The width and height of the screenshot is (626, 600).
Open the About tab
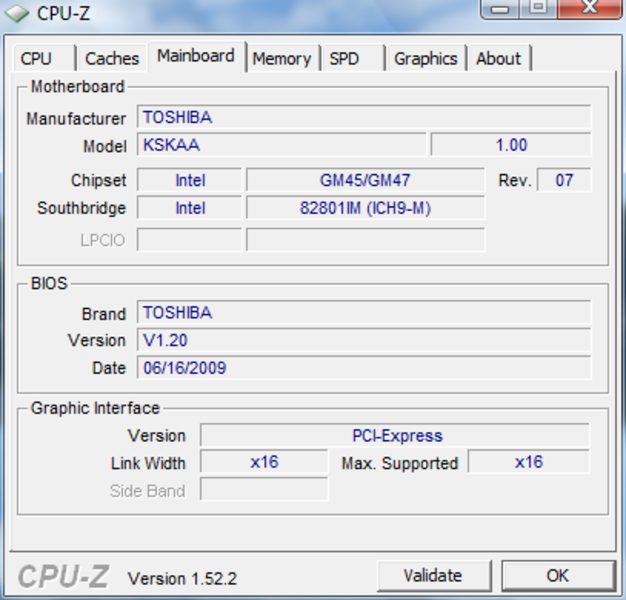pyautogui.click(x=499, y=58)
